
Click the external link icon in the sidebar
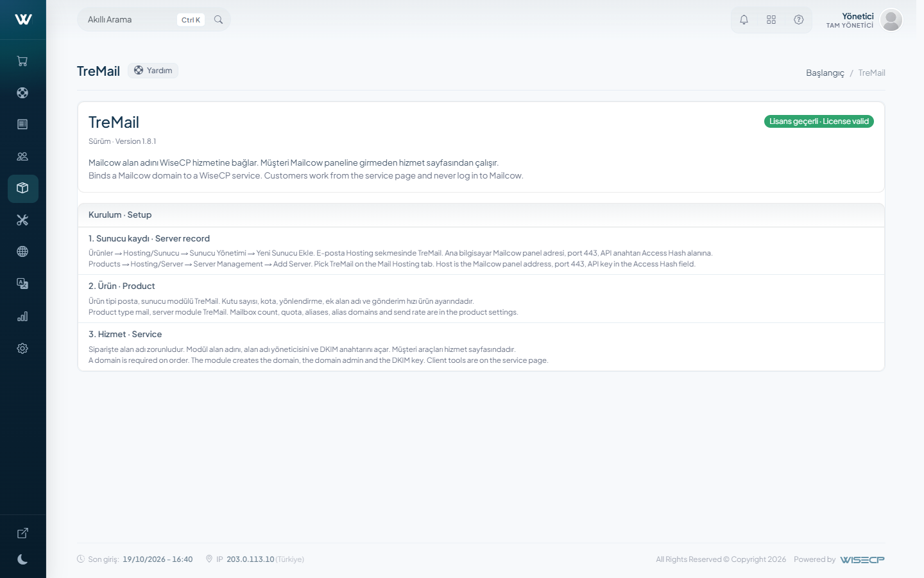(22, 533)
